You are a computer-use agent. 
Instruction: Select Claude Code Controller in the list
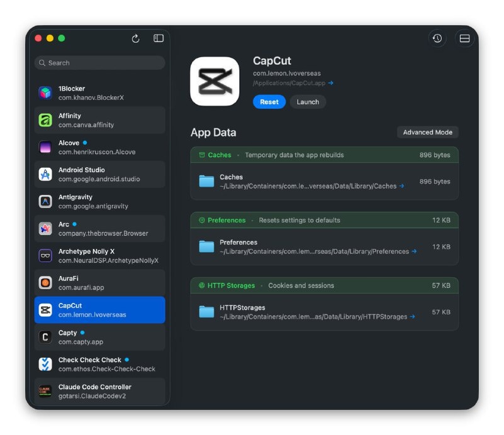(99, 392)
